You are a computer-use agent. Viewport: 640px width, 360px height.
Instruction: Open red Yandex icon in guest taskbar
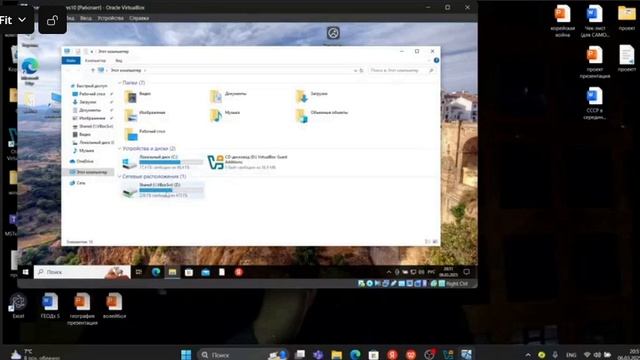coord(239,272)
